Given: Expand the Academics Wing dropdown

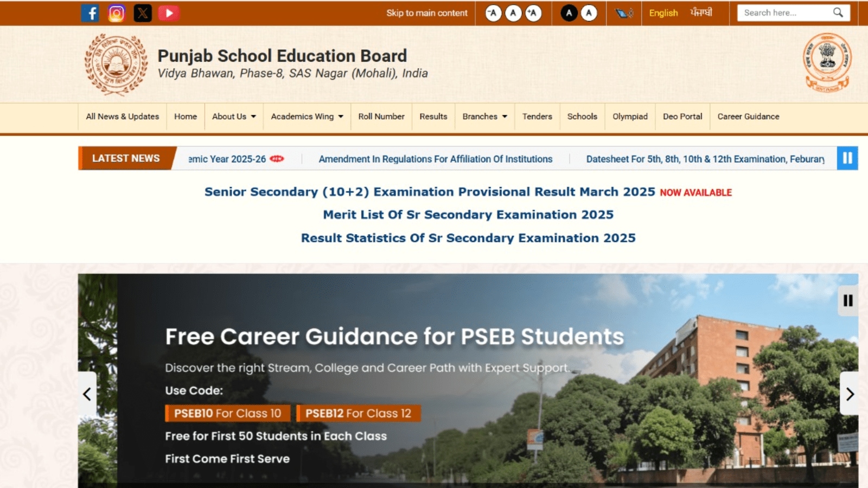Looking at the screenshot, I should (307, 117).
